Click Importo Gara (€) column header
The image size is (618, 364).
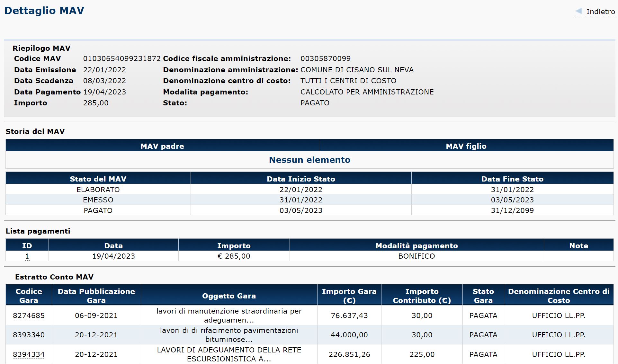click(x=349, y=296)
